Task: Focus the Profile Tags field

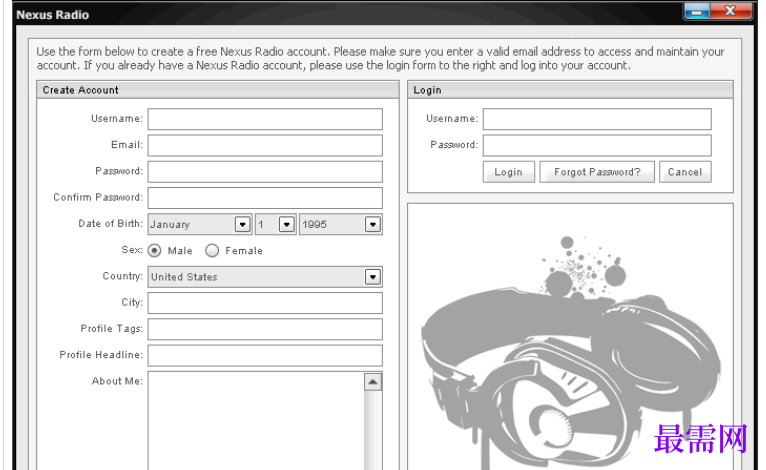Action: click(265, 329)
